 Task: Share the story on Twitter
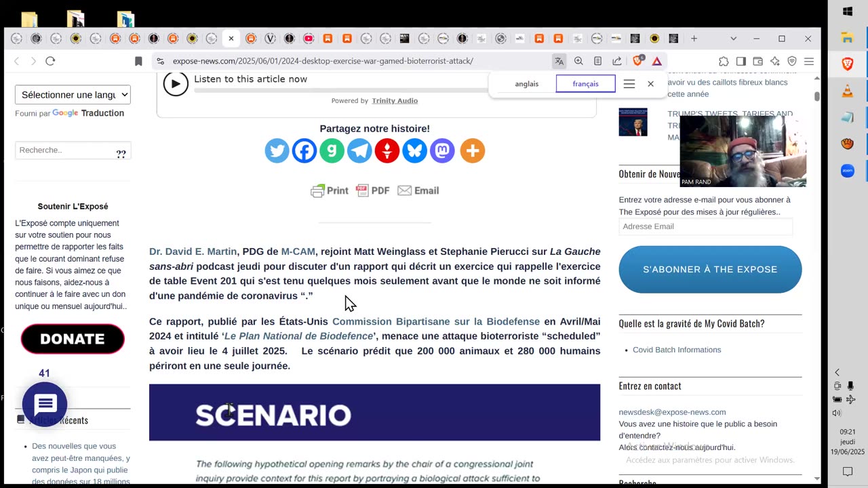coord(277,150)
